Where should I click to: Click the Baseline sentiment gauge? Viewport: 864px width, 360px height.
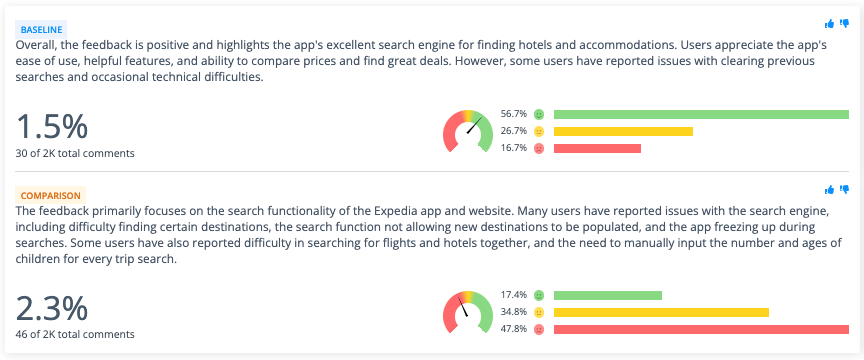coord(468,131)
